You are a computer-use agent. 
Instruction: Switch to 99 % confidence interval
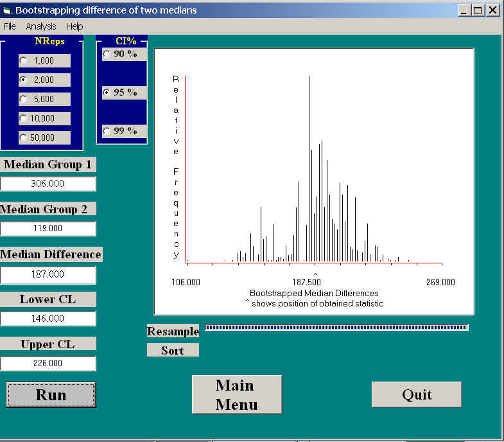pyautogui.click(x=107, y=131)
